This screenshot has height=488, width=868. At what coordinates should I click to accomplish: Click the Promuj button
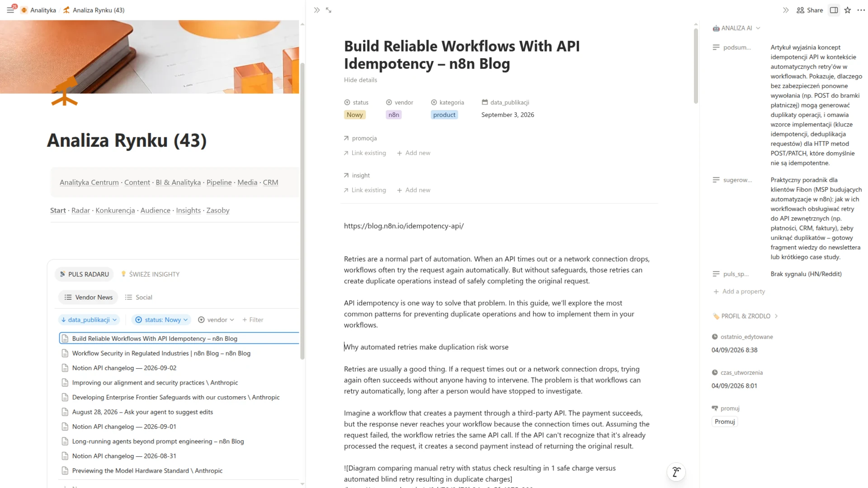(x=725, y=422)
